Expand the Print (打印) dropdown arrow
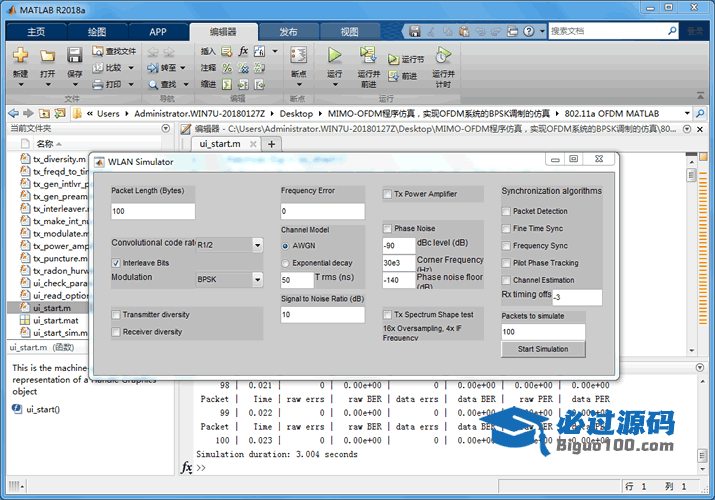The width and height of the screenshot is (715, 500). point(131,85)
